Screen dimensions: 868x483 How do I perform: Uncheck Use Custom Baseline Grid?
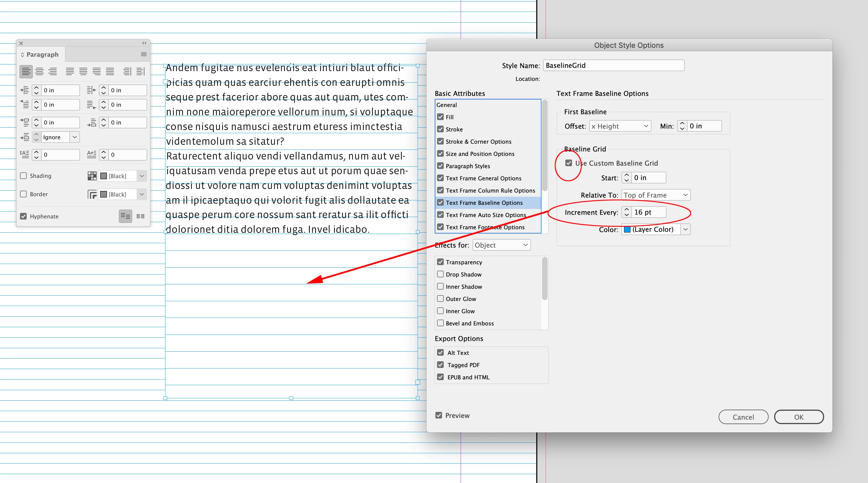click(568, 163)
